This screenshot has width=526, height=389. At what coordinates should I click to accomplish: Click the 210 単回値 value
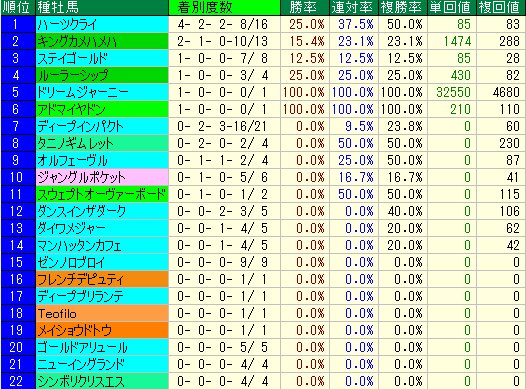point(461,109)
